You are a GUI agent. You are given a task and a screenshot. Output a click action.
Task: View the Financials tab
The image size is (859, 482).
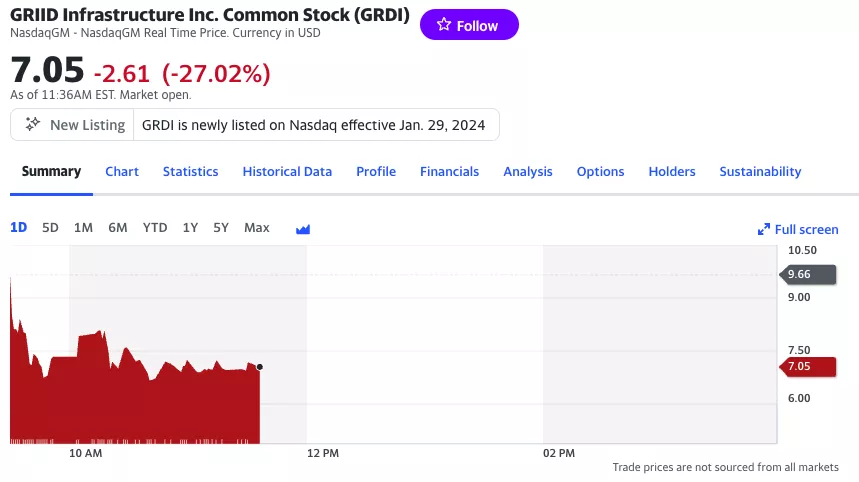449,172
